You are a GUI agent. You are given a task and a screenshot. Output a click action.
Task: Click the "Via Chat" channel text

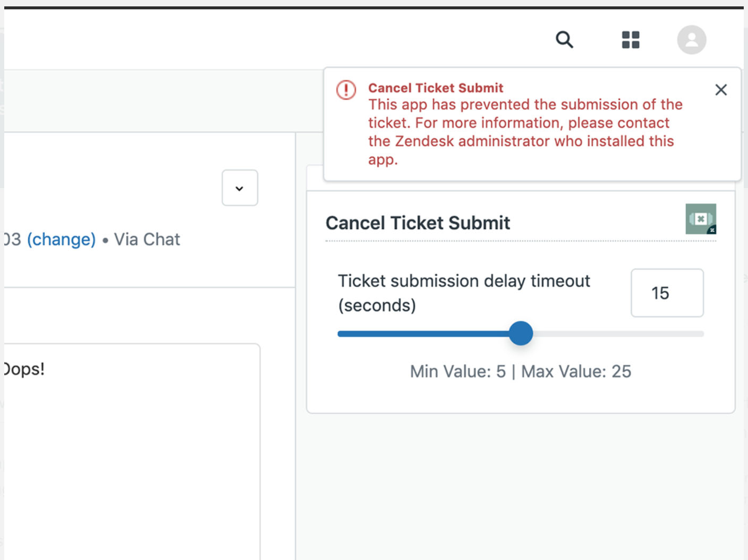tap(147, 240)
